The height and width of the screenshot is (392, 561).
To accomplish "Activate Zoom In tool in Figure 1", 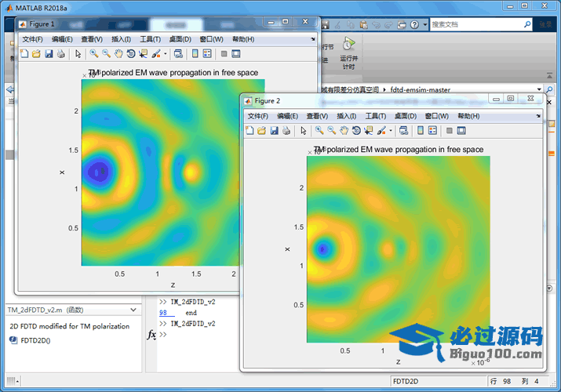I will tap(94, 54).
